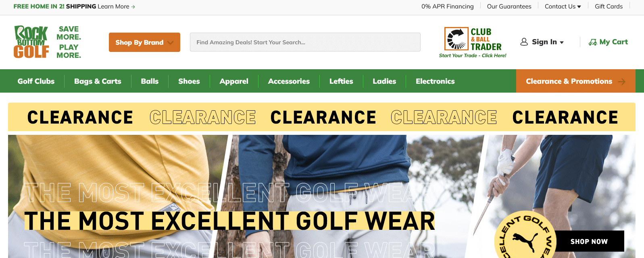The height and width of the screenshot is (258, 644).
Task: Expand the Sign In menu arrow
Action: click(x=562, y=42)
